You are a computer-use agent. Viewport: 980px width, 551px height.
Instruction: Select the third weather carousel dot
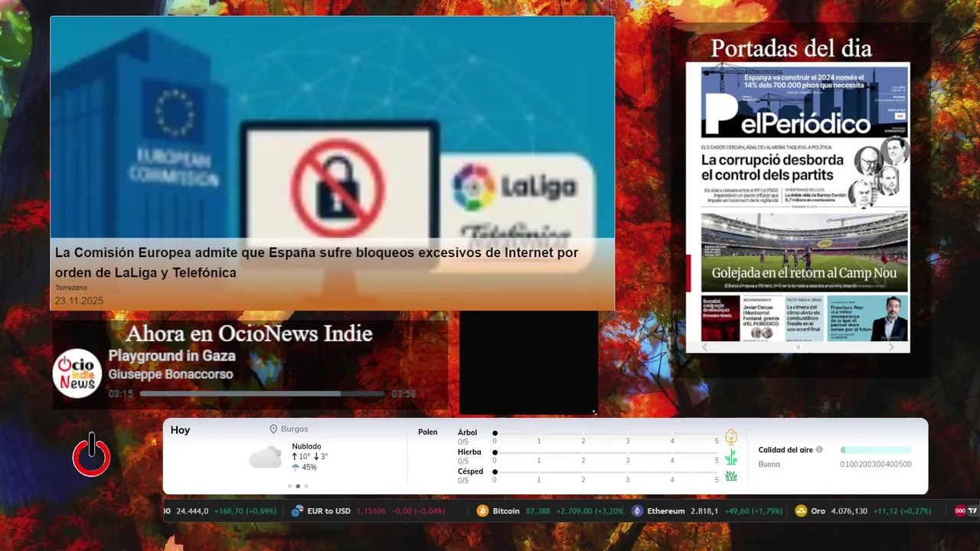point(306,486)
